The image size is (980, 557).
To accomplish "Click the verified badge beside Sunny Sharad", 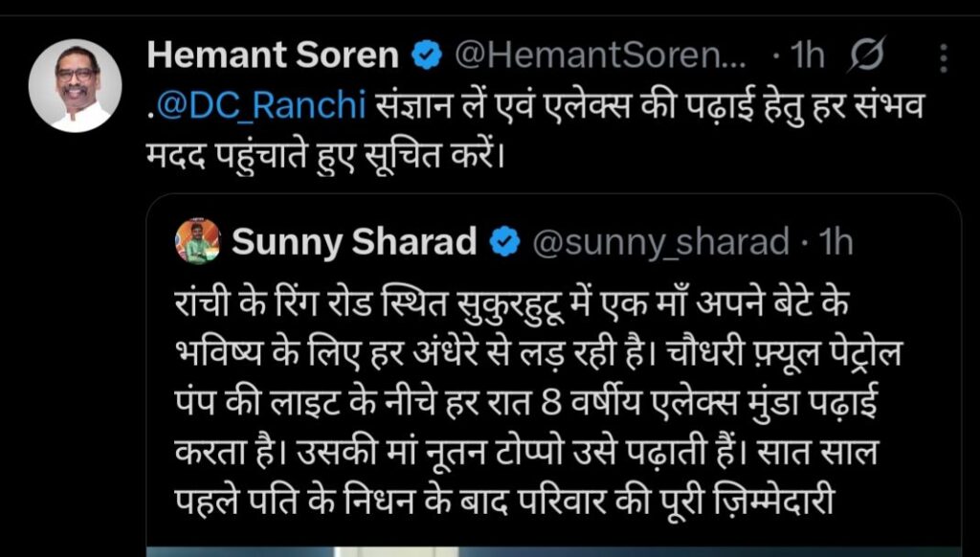I will (504, 243).
